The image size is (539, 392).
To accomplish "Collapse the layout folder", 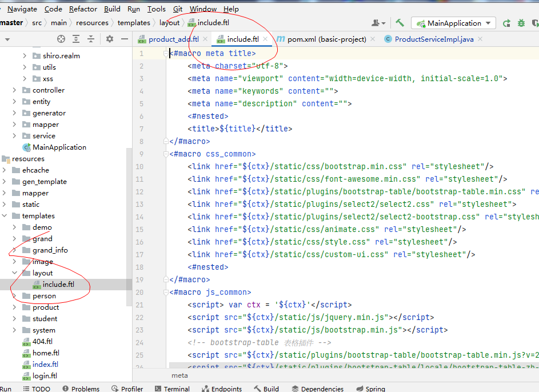I will coord(14,273).
